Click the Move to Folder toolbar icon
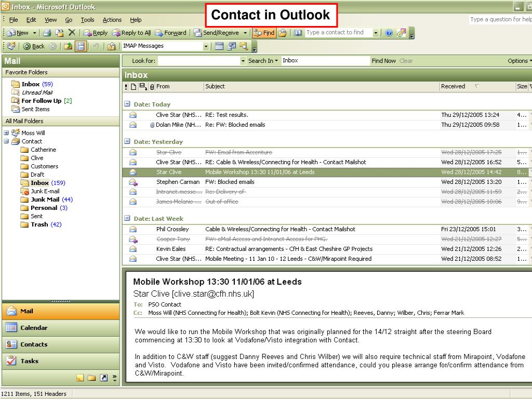 tap(59, 33)
